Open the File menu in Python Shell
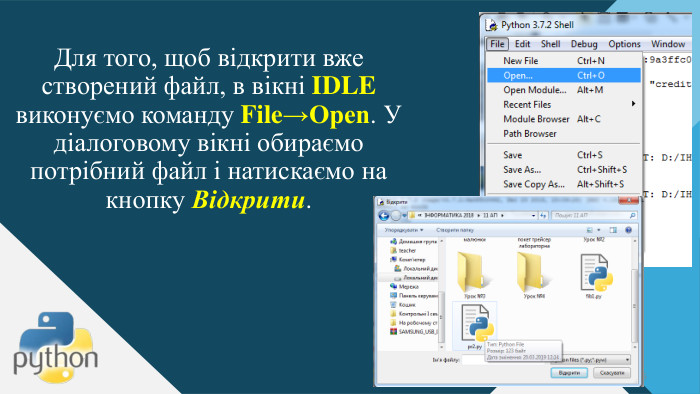 [497, 44]
